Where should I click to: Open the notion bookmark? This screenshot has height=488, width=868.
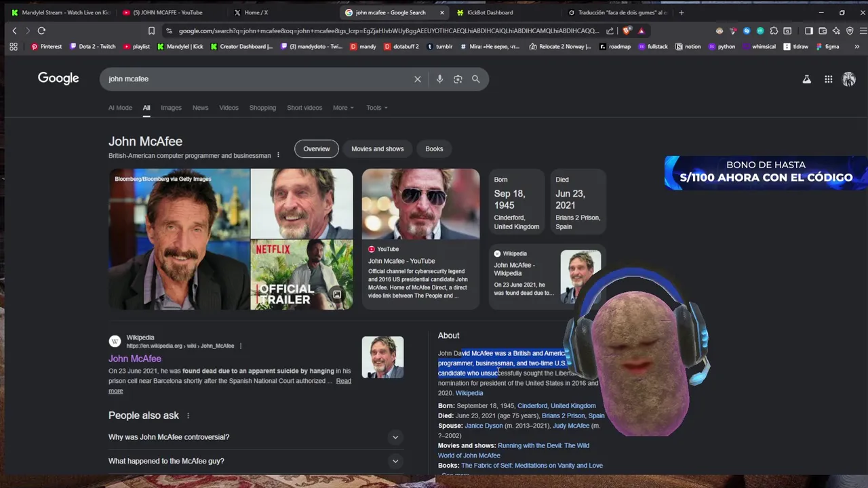[x=688, y=47]
